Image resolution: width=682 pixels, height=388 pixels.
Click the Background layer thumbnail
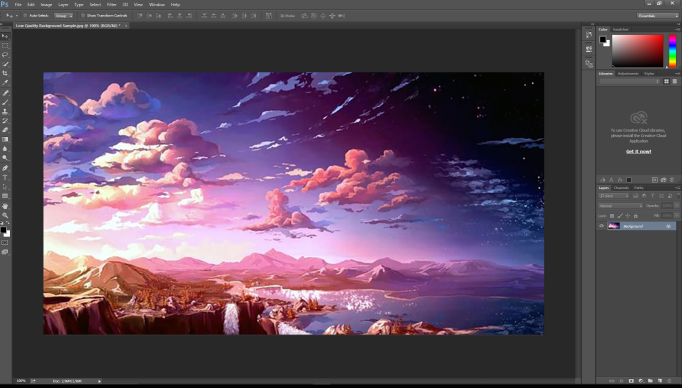tap(614, 226)
